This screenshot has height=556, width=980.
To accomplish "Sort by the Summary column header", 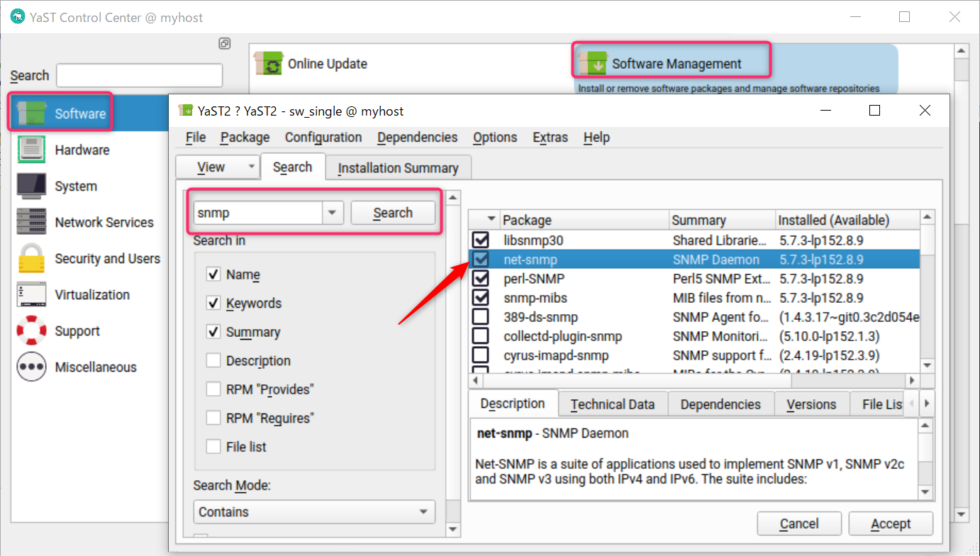I will 722,220.
